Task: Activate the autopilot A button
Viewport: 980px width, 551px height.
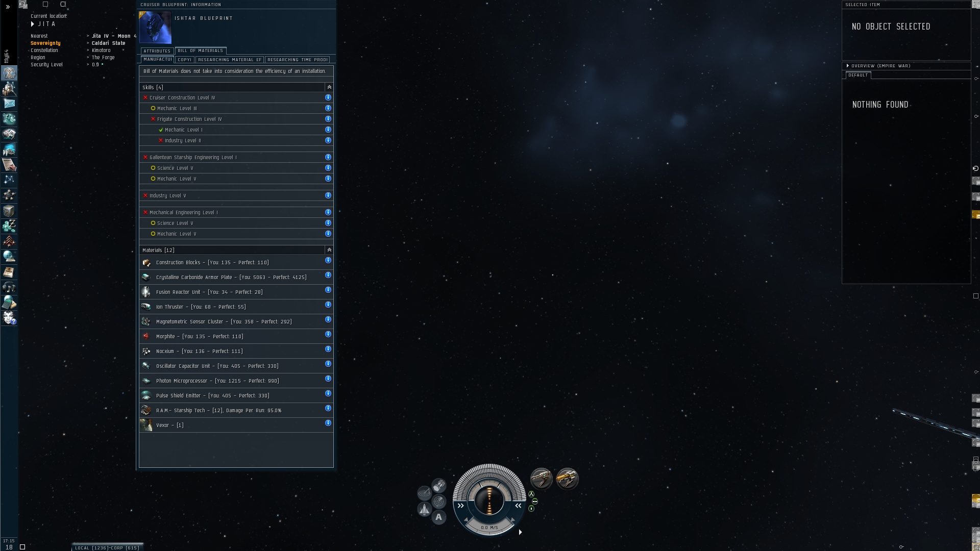Action: pos(438,517)
